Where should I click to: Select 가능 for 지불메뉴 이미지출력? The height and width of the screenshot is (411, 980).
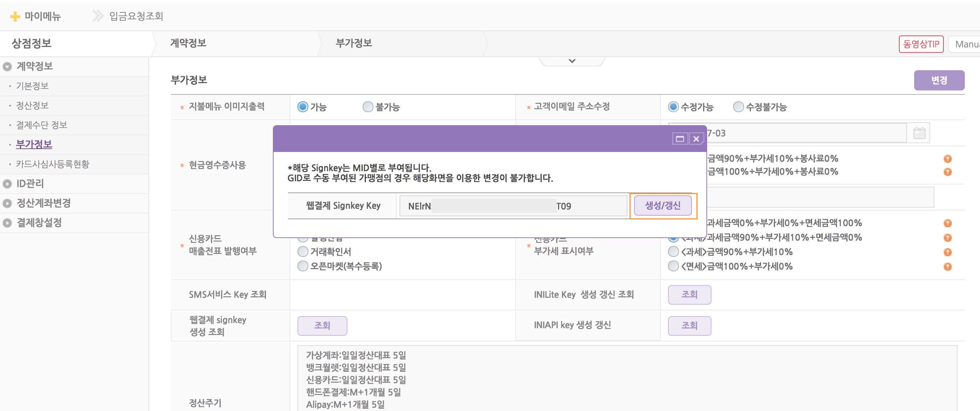(303, 107)
